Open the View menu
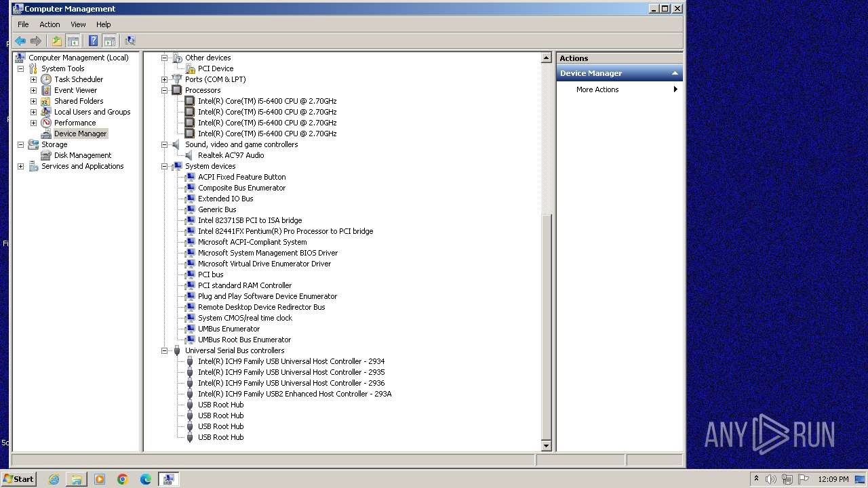Screen dimensions: 868x488 (x=79, y=24)
